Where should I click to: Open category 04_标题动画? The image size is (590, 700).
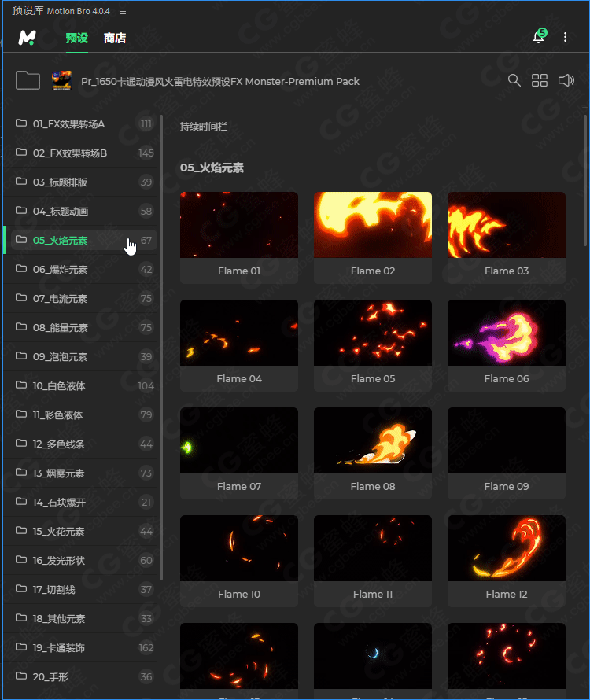coord(81,211)
